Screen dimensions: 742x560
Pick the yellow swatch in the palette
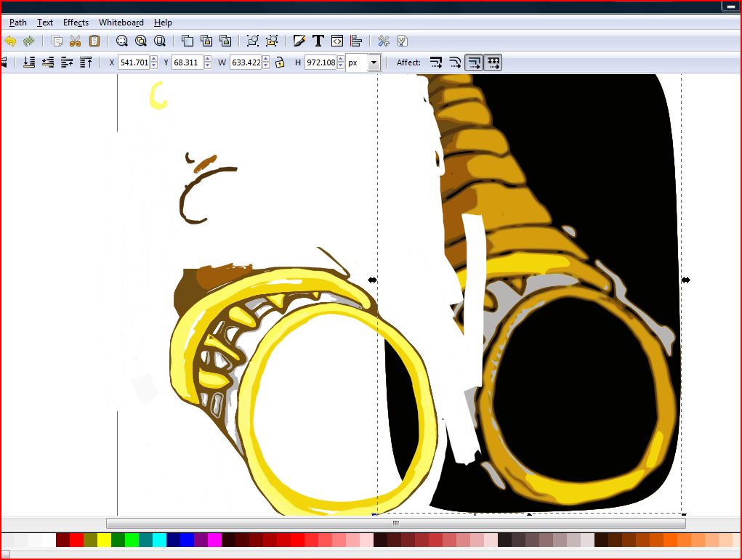(104, 540)
